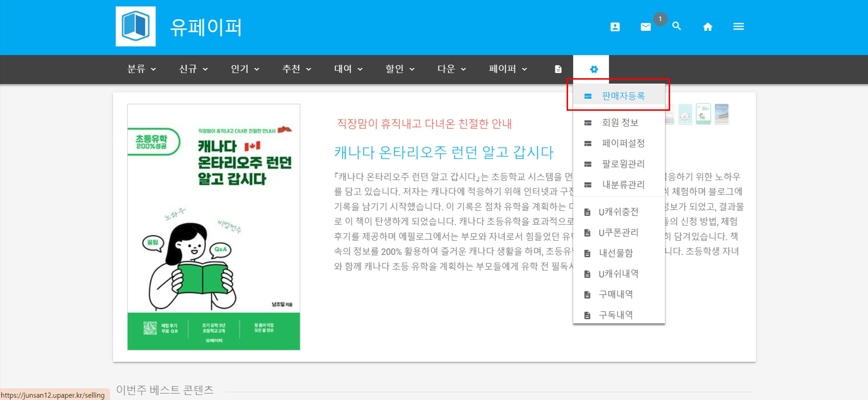Choose 회원 정보 from menu
The height and width of the screenshot is (400, 868).
[620, 123]
